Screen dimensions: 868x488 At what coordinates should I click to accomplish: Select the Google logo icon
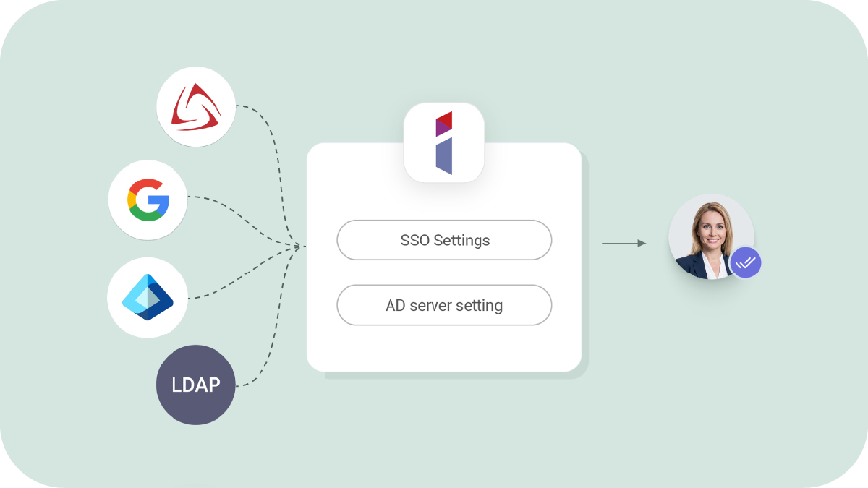tap(148, 200)
